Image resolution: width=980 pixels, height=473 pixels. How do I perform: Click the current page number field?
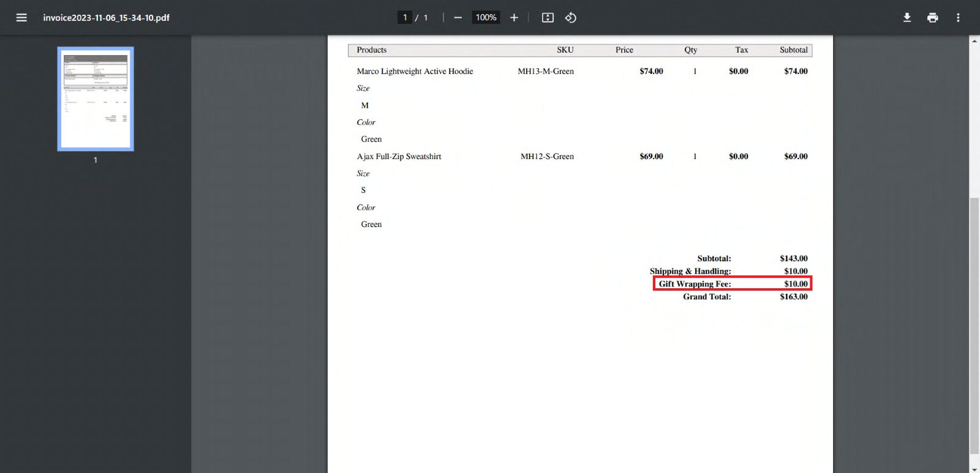click(x=405, y=18)
